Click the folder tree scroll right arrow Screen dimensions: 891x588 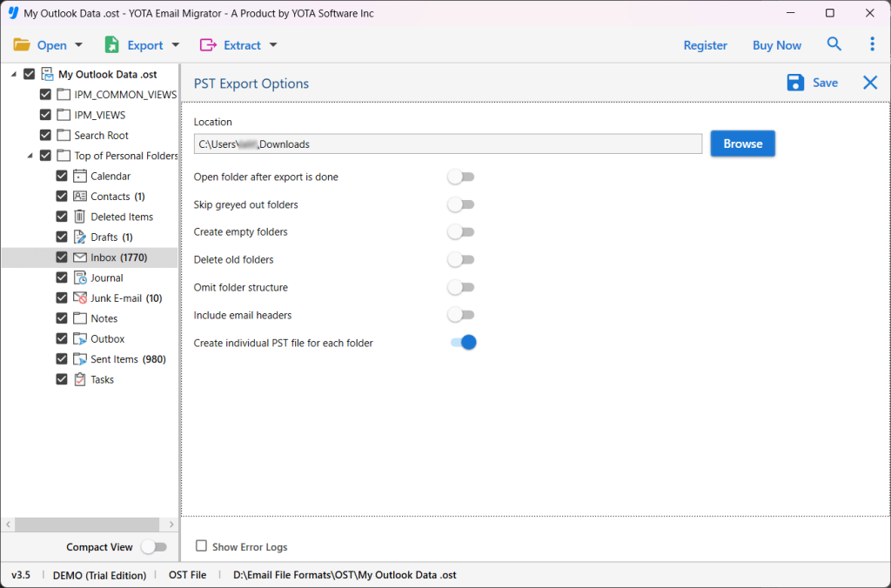[171, 525]
